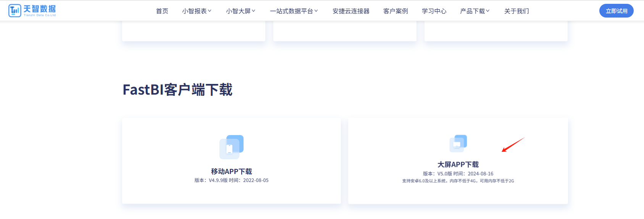Click the 支持安卓6.0及以上系统 requirement text
The width and height of the screenshot is (644, 219).
[458, 181]
